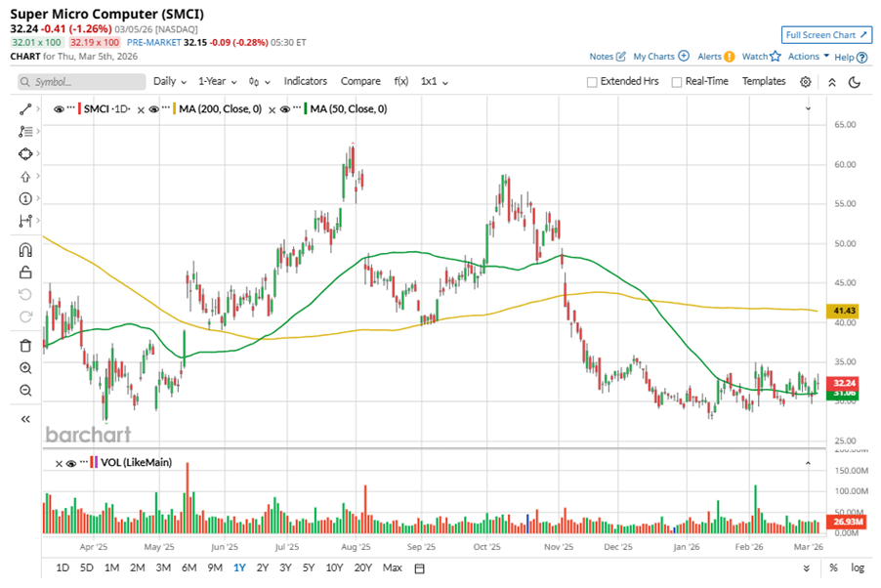Viewport: 881px width, 588px height.
Task: Hide the VOL indicator eye icon
Action: 70,463
